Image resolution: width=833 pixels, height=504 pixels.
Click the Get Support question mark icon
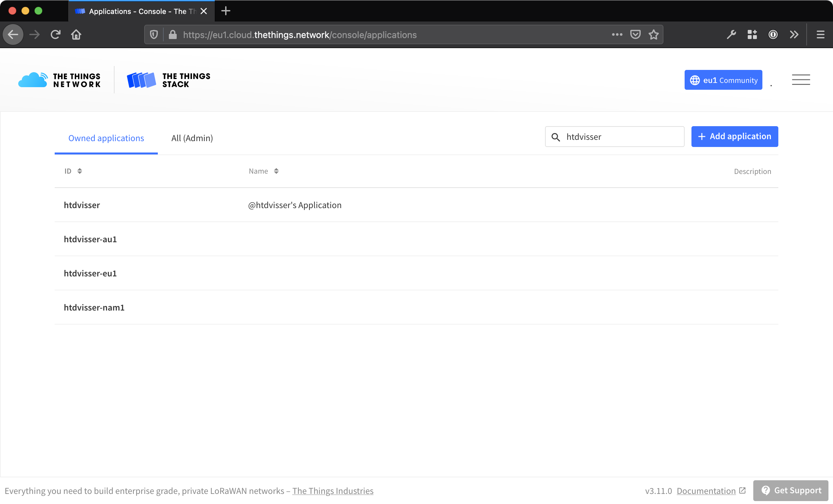click(766, 490)
